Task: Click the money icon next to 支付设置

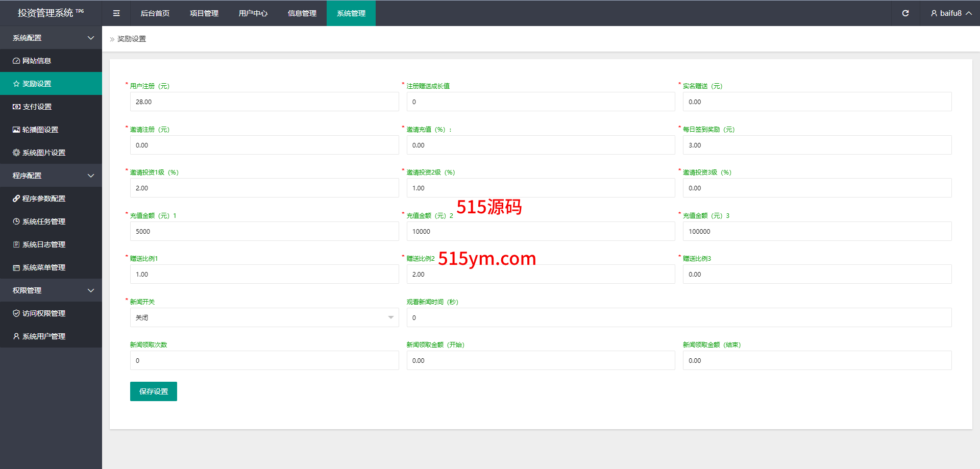Action: 16,107
